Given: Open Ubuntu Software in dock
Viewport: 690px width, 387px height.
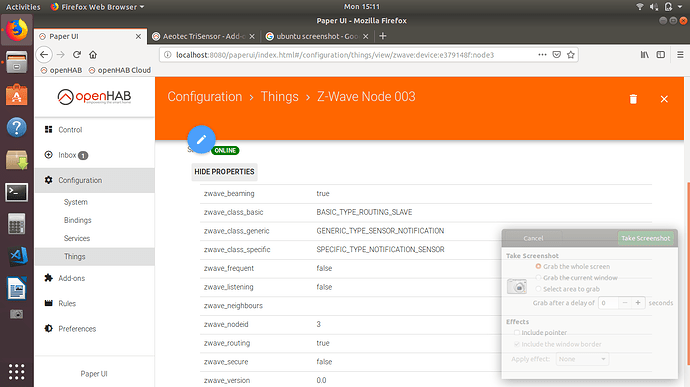Looking at the screenshot, I should click(17, 95).
